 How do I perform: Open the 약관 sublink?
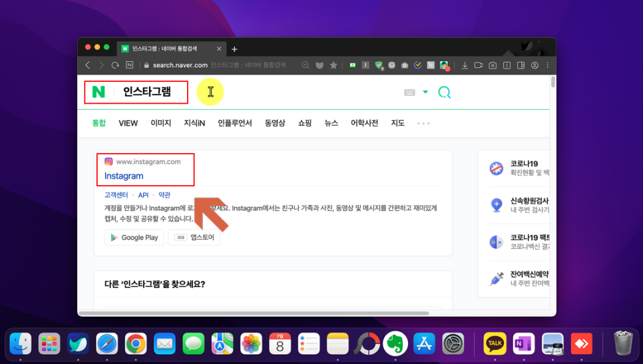tap(164, 195)
